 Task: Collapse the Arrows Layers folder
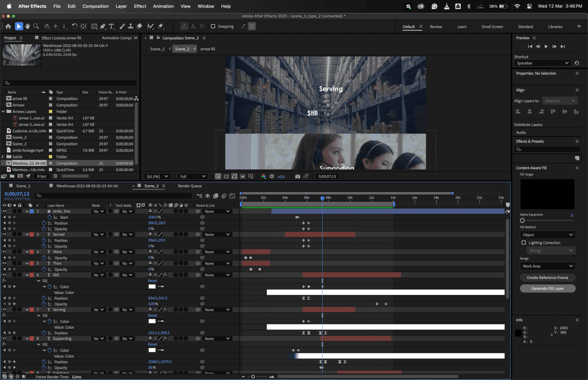click(x=4, y=112)
